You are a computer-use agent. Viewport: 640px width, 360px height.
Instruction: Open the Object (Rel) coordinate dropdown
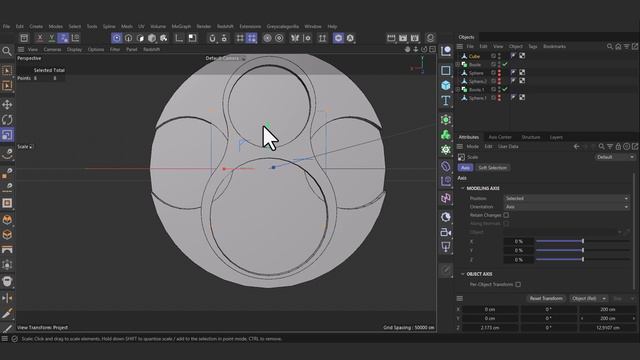coord(589,298)
